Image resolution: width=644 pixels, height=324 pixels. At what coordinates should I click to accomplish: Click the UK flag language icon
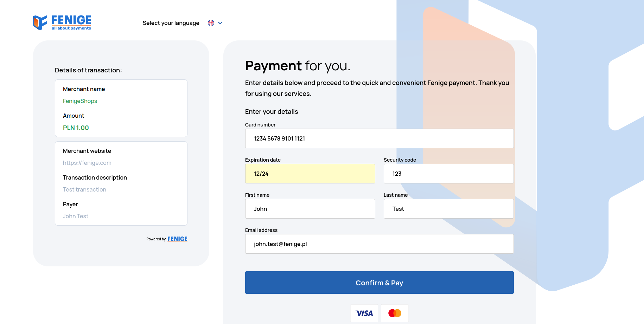pyautogui.click(x=211, y=23)
